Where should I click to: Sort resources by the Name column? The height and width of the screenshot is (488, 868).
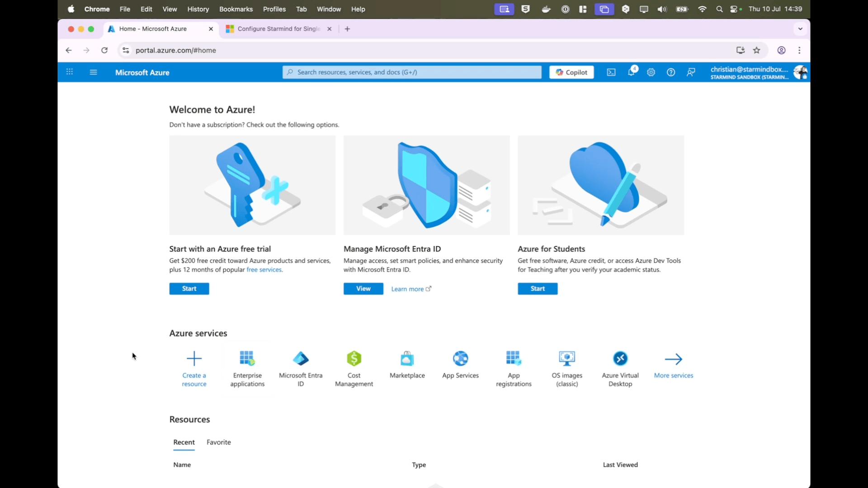tap(182, 465)
